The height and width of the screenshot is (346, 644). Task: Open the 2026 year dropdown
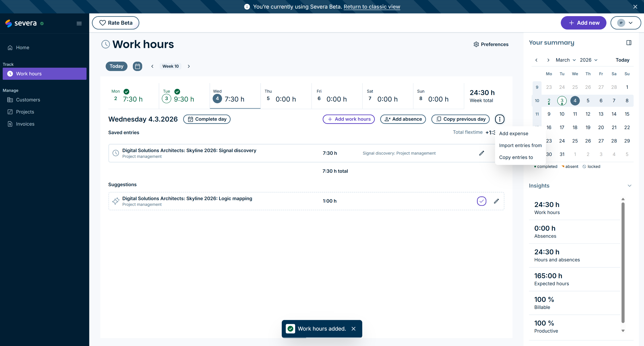tap(588, 60)
